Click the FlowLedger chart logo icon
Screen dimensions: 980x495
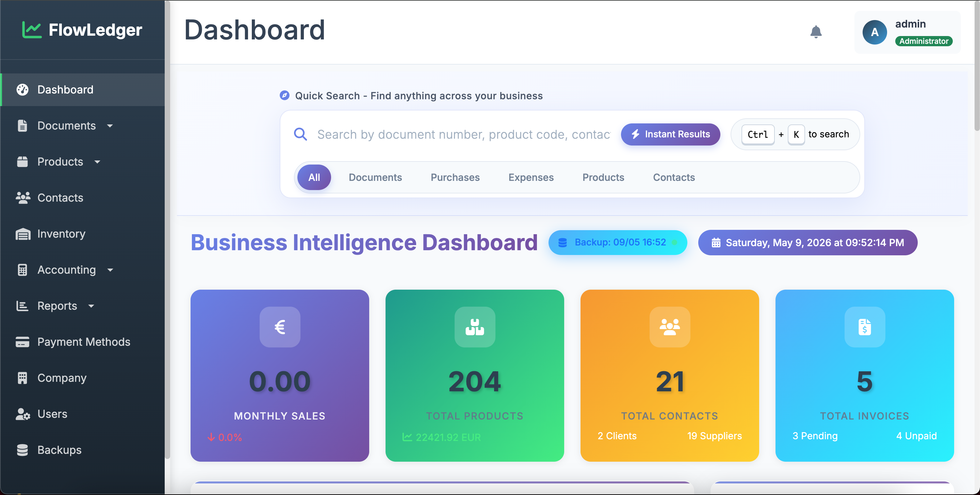tap(32, 30)
